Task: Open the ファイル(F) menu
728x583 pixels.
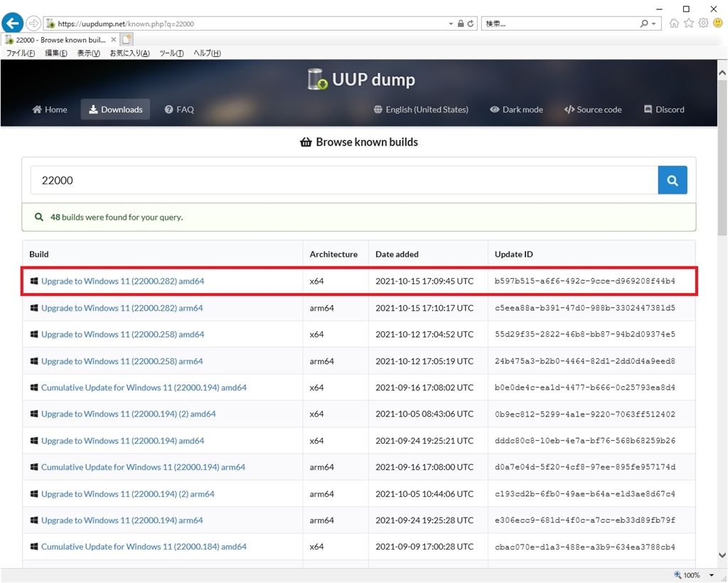Action: [x=21, y=53]
